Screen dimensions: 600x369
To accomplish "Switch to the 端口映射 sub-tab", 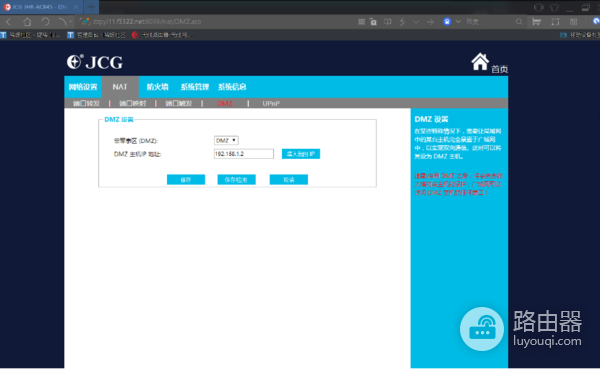I will [x=132, y=103].
